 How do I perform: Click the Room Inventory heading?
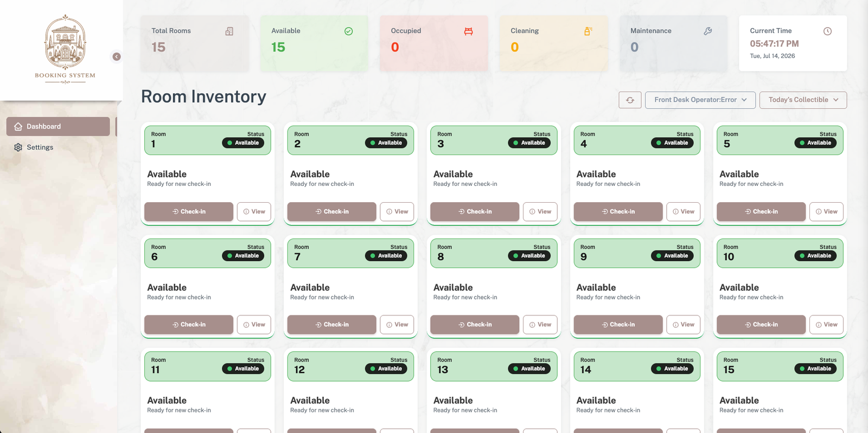(203, 96)
